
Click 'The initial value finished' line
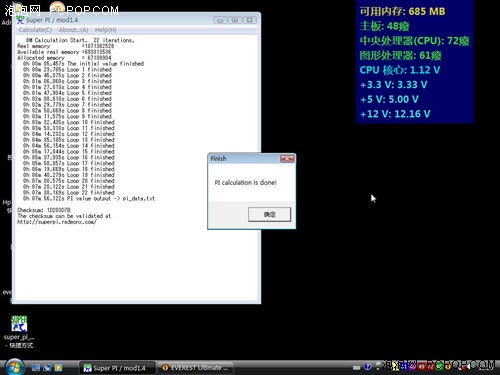pos(83,64)
